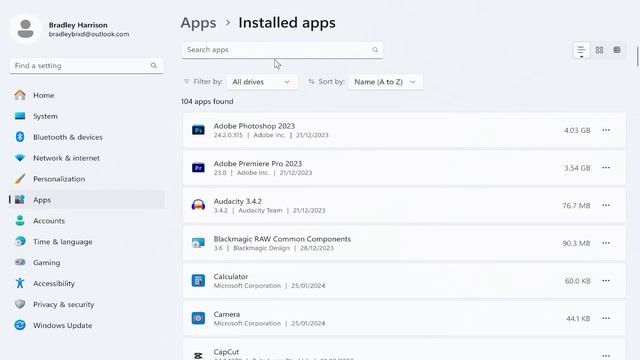The image size is (640, 360).
Task: Click the magnifier in Find a setting
Action: click(x=153, y=65)
